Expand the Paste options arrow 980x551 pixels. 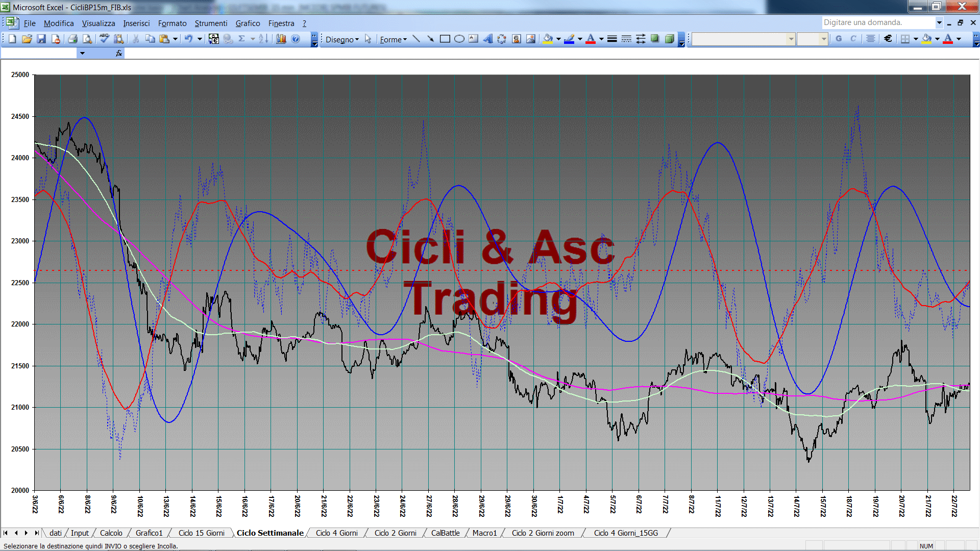(x=175, y=39)
